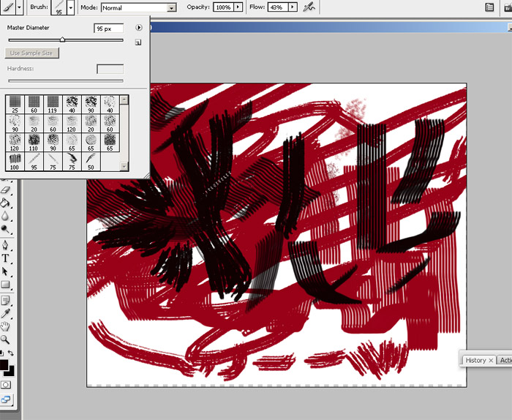Select the Hand tool
The height and width of the screenshot is (420, 512).
tap(5, 326)
